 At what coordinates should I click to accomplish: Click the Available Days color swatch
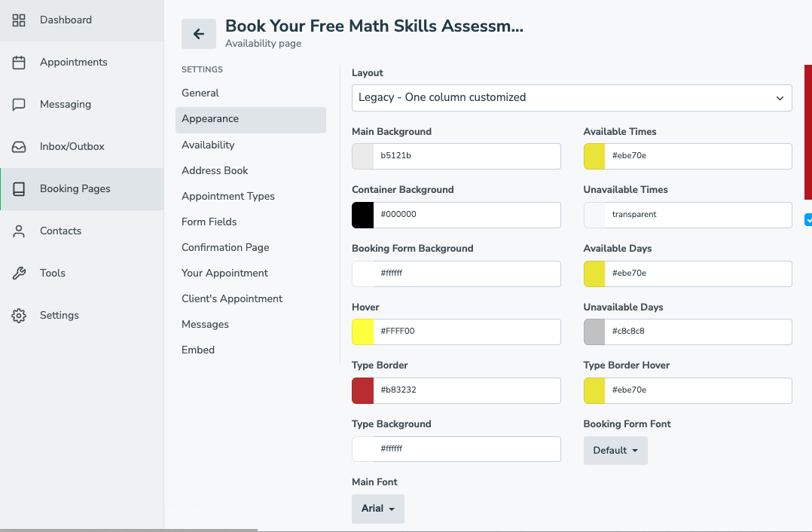coord(594,274)
